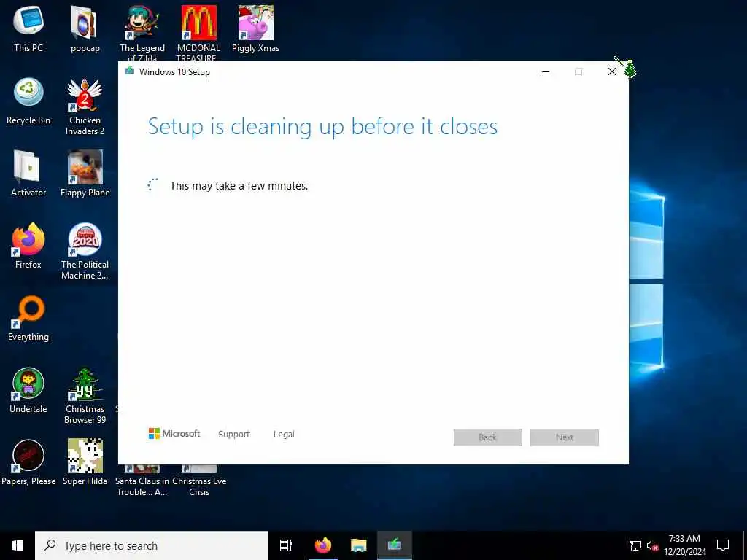Screen dimensions: 747x560
Task: Minimize the Windows 10 Setup window
Action: pos(546,72)
